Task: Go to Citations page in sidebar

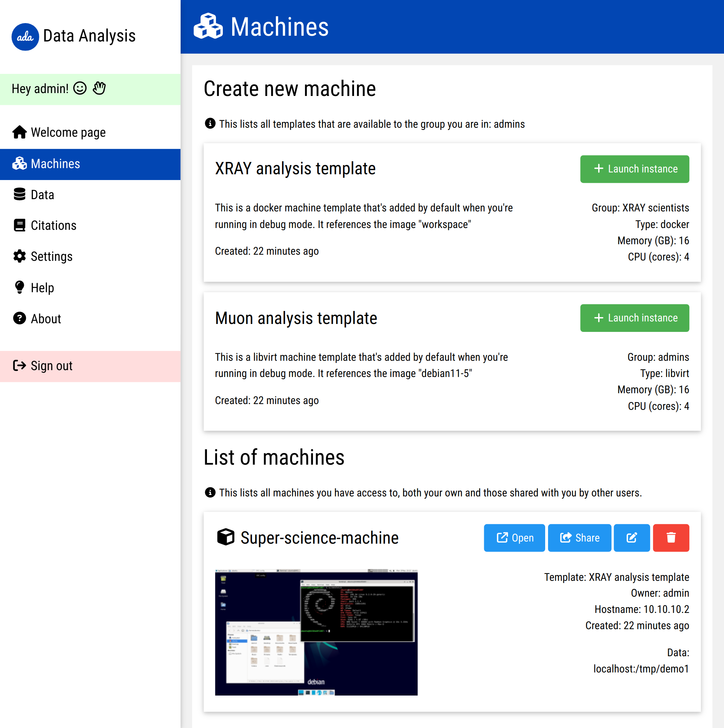Action: pos(53,225)
